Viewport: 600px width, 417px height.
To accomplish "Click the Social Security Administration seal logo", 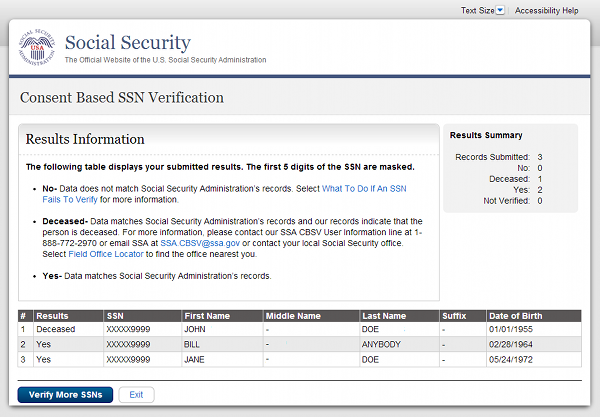I will coord(38,49).
